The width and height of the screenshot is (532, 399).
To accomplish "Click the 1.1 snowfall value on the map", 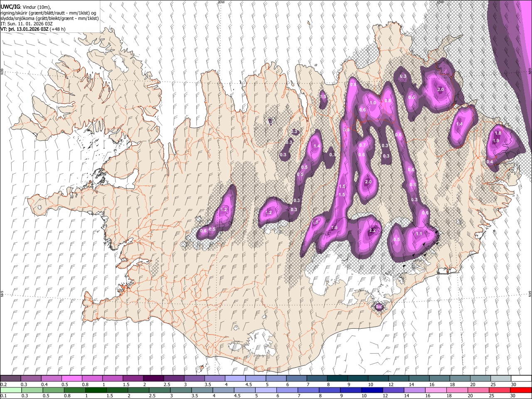I will [x=419, y=234].
